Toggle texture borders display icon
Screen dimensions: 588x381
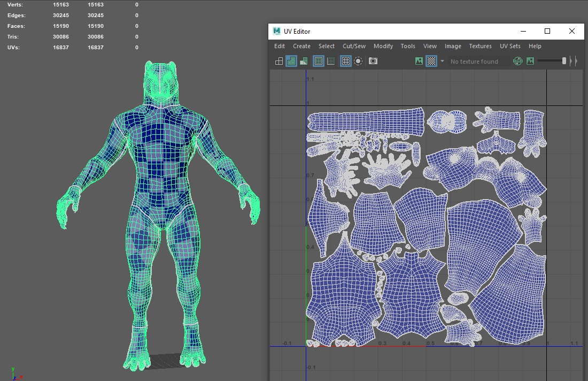319,61
